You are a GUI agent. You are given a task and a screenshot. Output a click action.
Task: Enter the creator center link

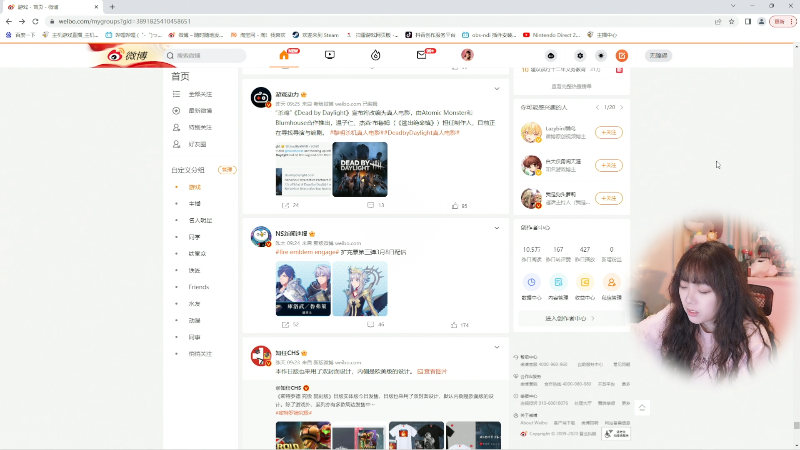(571, 318)
